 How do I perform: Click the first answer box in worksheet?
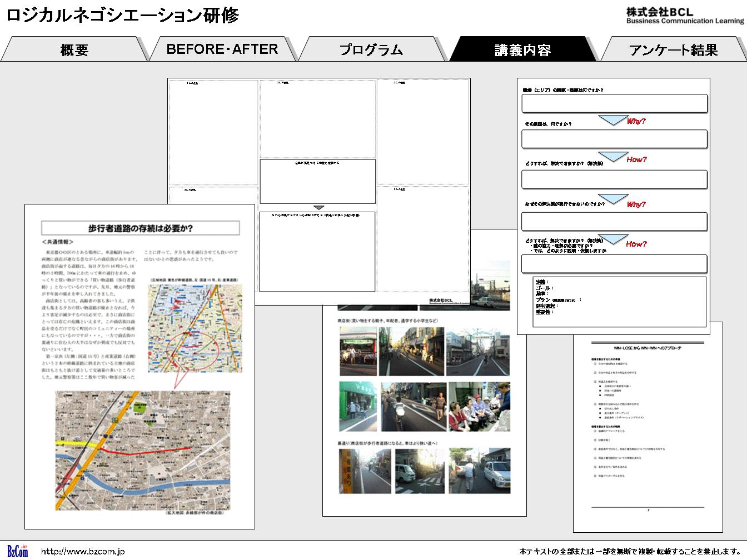[614, 103]
